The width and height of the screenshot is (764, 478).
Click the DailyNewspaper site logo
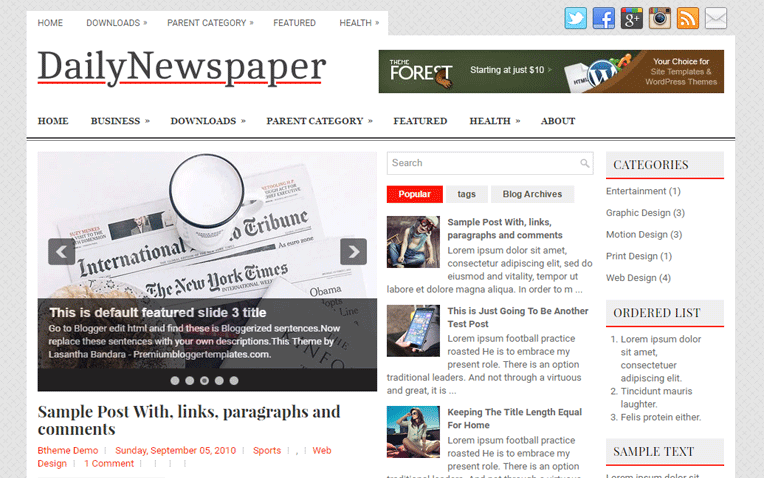tap(182, 67)
